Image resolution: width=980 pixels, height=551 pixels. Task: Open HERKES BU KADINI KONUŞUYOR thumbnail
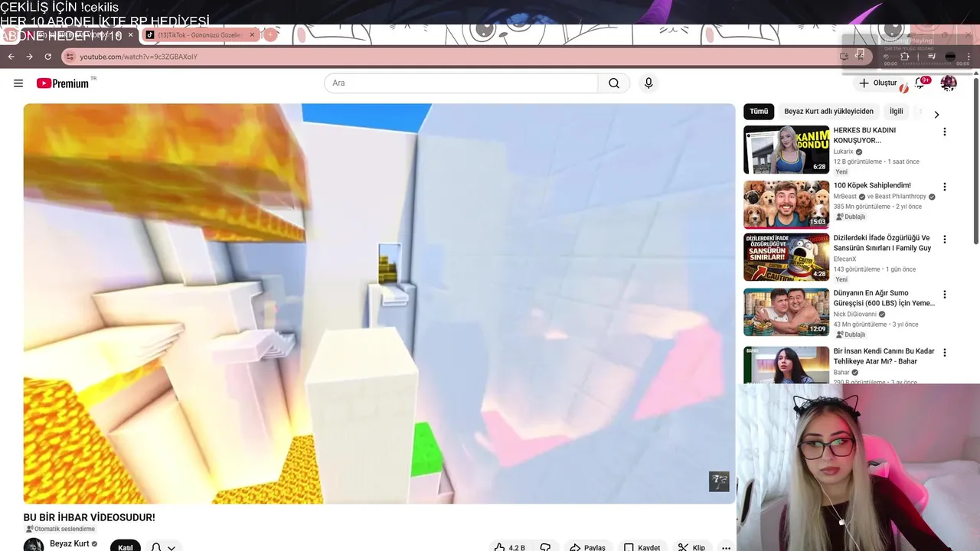[786, 150]
